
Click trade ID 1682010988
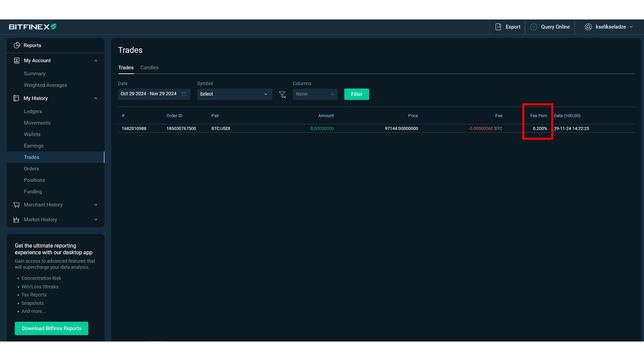(134, 128)
